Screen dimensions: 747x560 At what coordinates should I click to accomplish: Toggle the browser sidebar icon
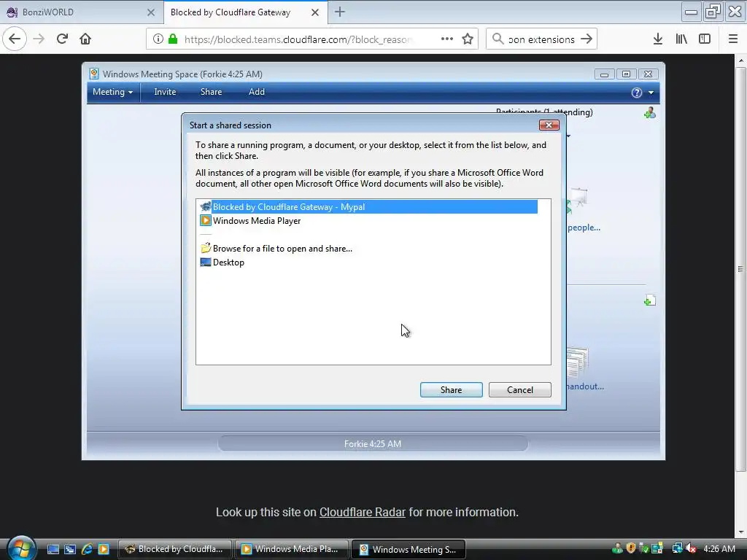(705, 39)
